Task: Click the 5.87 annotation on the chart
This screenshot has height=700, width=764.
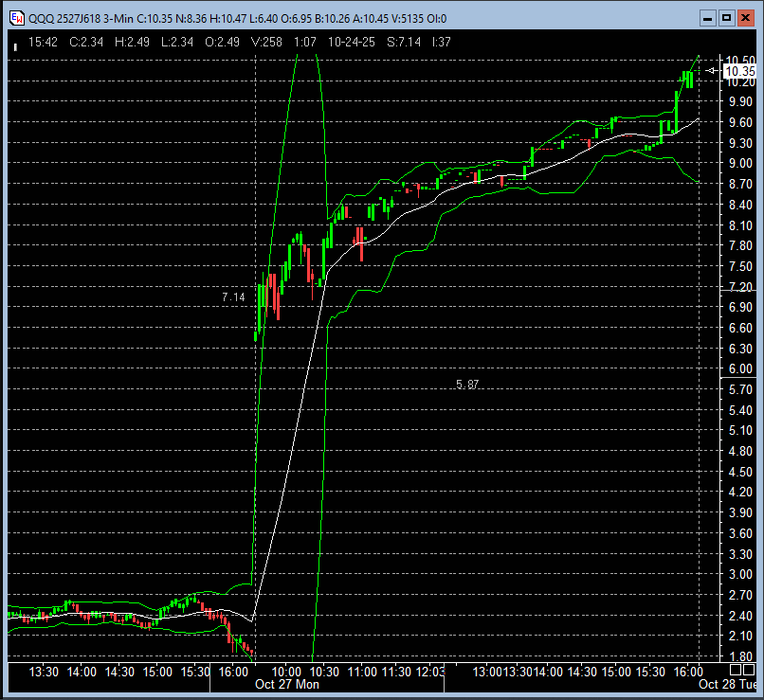Action: (x=467, y=384)
